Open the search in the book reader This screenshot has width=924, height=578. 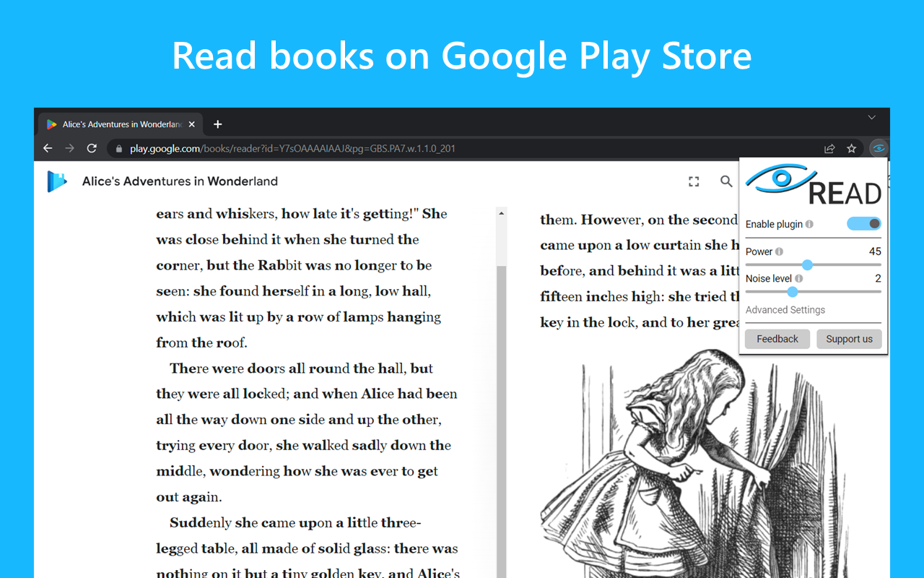726,181
